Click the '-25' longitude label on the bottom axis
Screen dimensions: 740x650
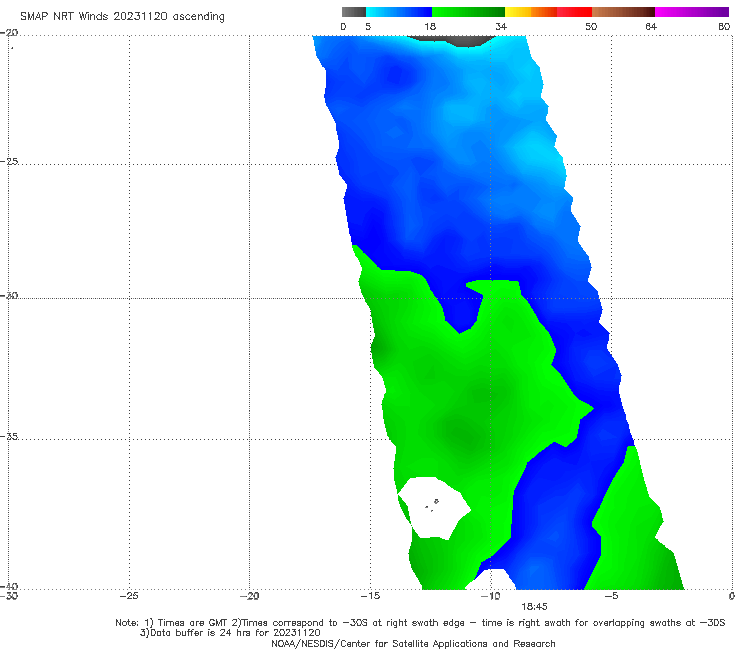click(x=129, y=596)
